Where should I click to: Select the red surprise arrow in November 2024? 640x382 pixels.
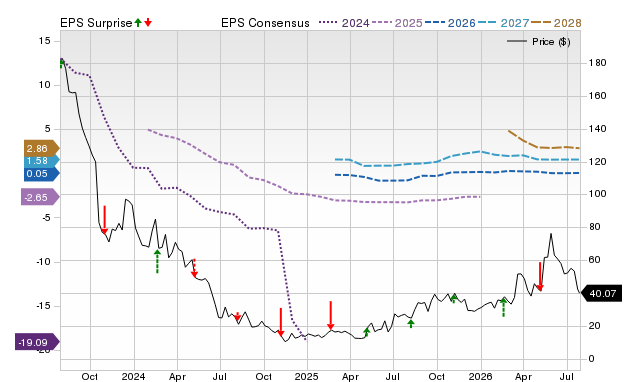(x=281, y=322)
